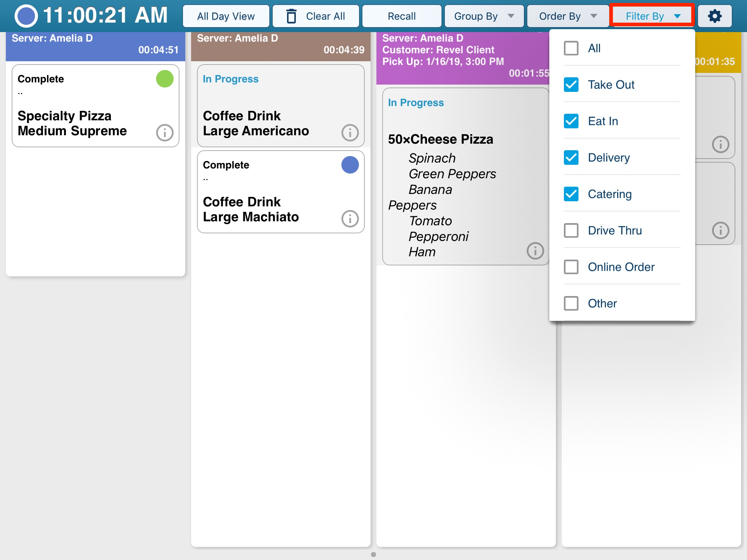Image resolution: width=747 pixels, height=560 pixels.
Task: Click the trash icon in Clear All
Action: click(291, 16)
